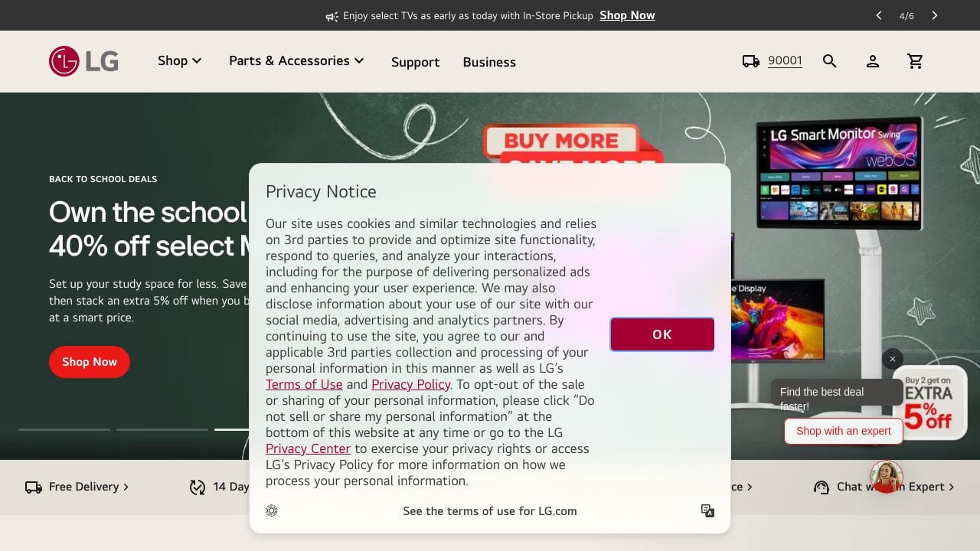Open the Business menu item

coord(489,62)
